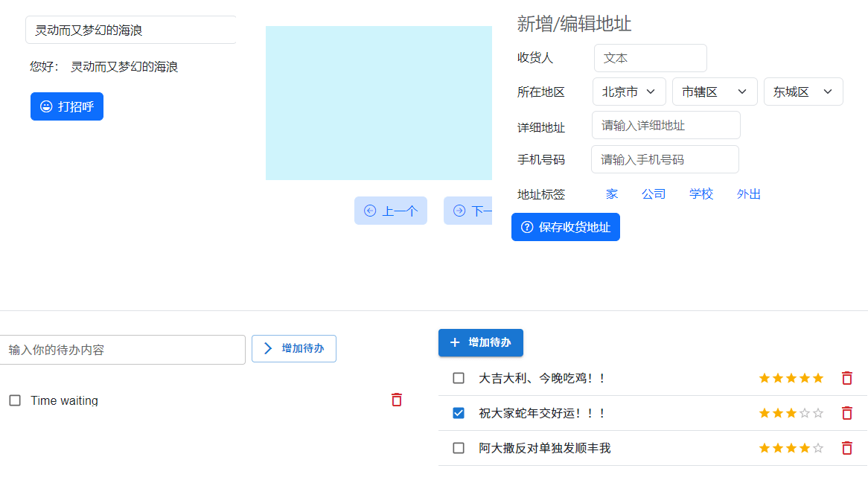Select the 公司 address tag

(654, 193)
